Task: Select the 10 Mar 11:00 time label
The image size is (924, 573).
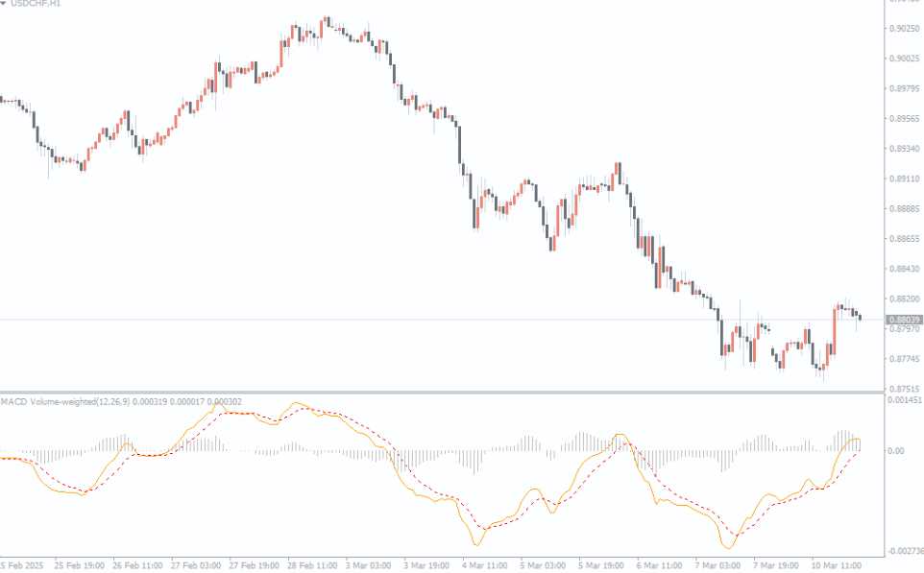Action: [x=836, y=565]
